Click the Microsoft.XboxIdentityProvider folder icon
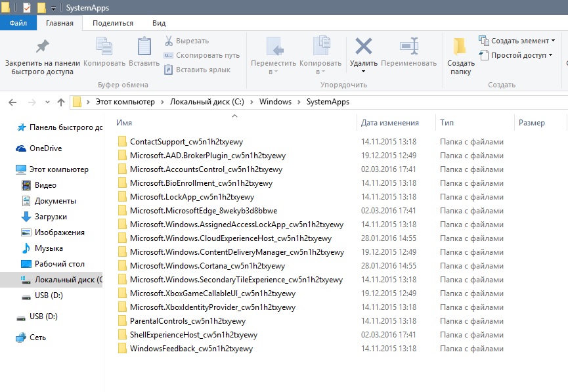The height and width of the screenshot is (392, 568). click(x=122, y=307)
